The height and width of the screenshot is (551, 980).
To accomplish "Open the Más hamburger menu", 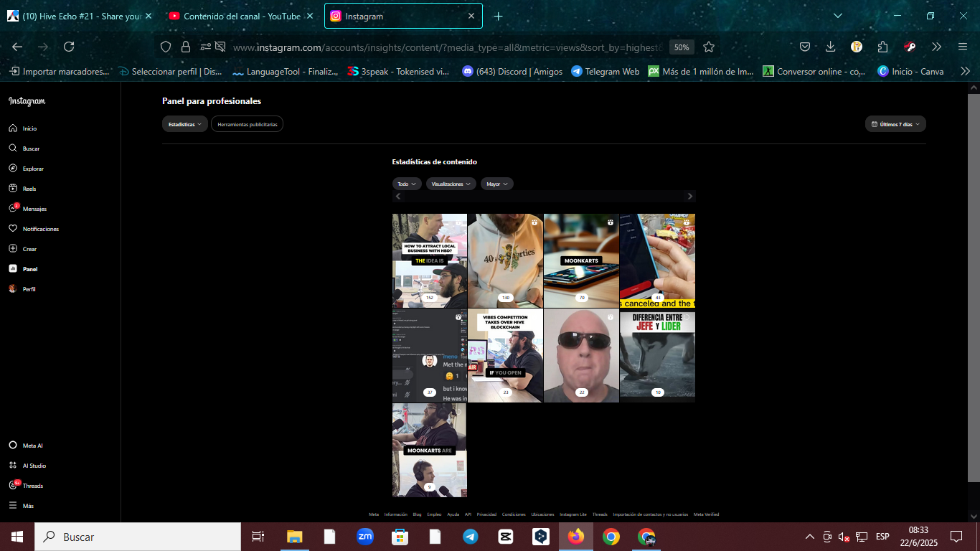I will (x=13, y=506).
